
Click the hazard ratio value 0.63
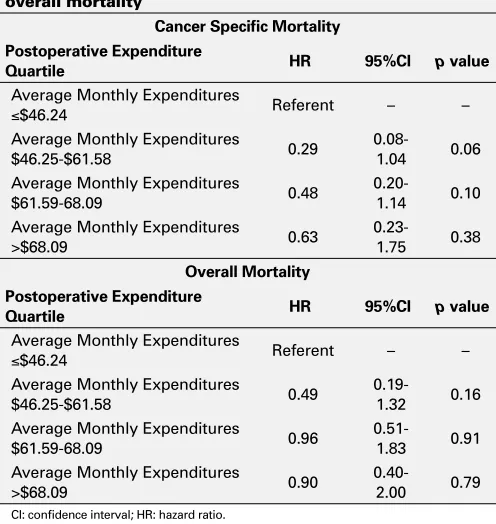(303, 237)
